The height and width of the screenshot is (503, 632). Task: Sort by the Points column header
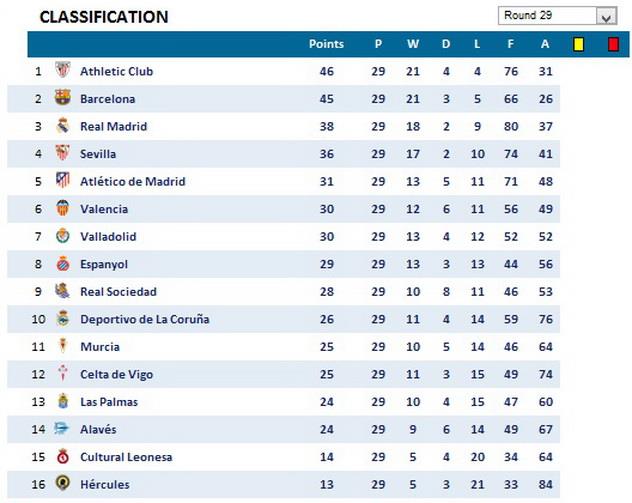(x=326, y=44)
